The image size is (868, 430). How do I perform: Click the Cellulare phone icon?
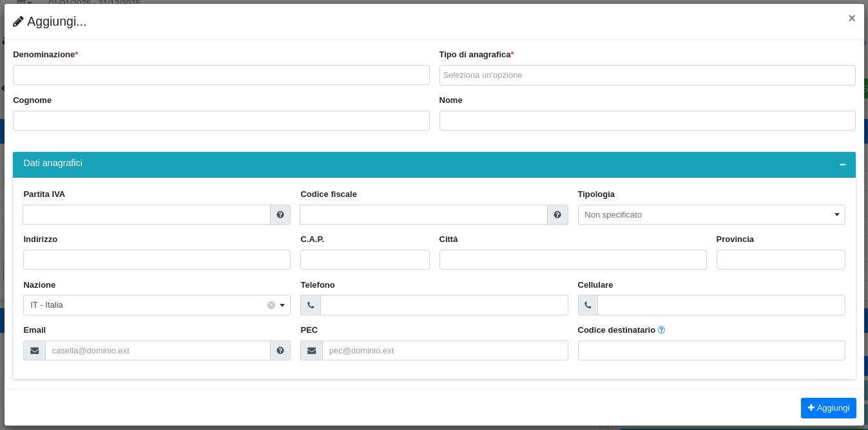pos(588,306)
